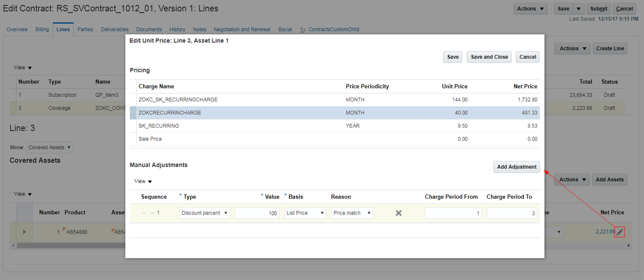Click the Charge Period From field
The width and height of the screenshot is (644, 280).
[x=453, y=213]
